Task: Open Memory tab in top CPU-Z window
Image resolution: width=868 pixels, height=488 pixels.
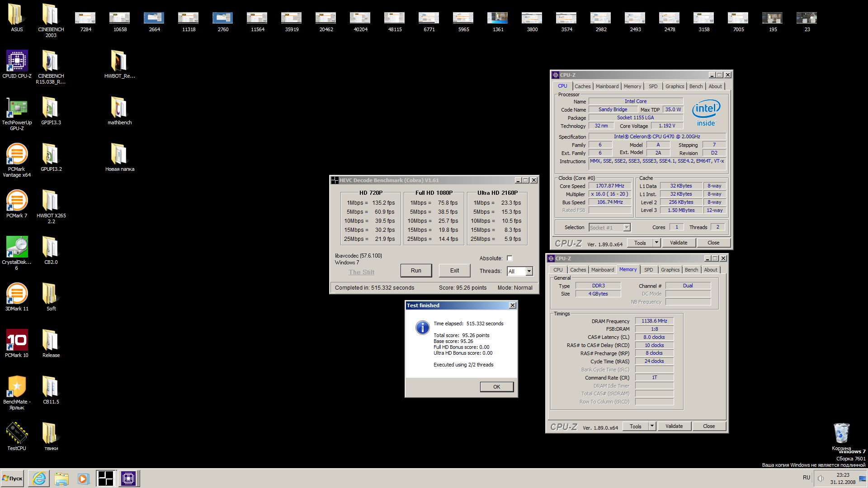Action: coord(632,86)
